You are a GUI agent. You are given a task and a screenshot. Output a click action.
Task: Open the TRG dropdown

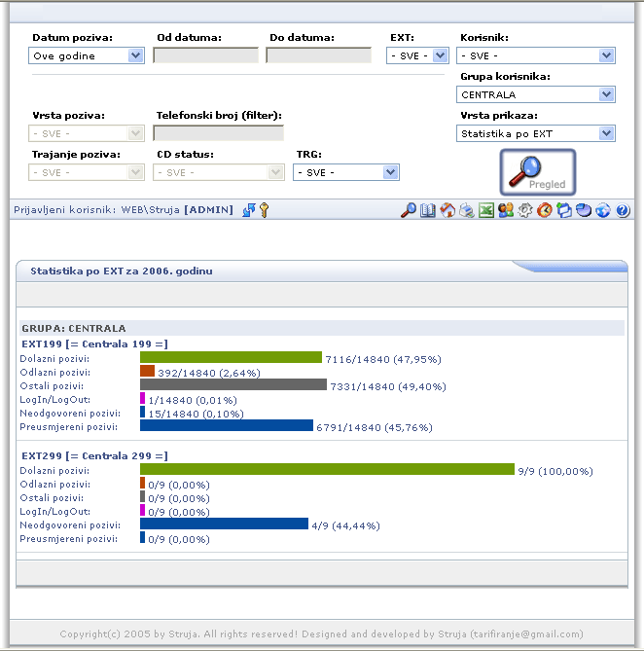click(346, 172)
